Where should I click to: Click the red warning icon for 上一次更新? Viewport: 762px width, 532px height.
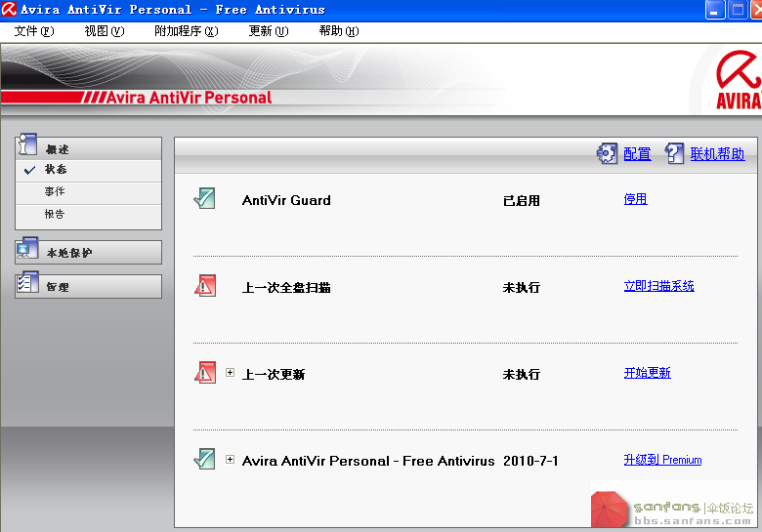pos(204,373)
